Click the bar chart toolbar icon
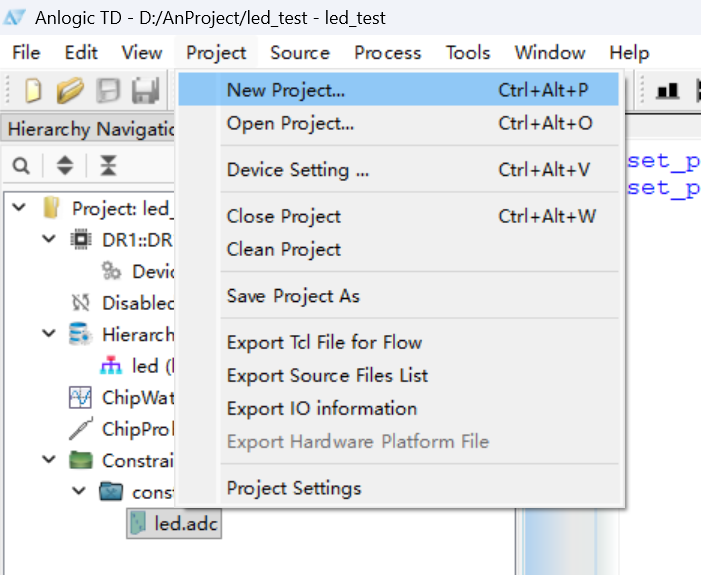Image resolution: width=701 pixels, height=575 pixels. coord(667,91)
